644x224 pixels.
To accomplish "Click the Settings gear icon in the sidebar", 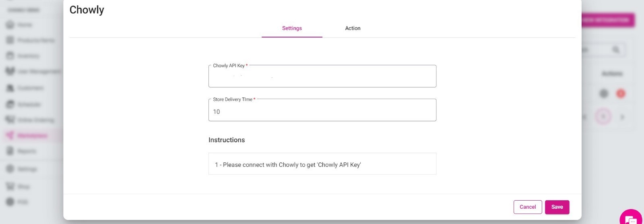I will coord(10,169).
